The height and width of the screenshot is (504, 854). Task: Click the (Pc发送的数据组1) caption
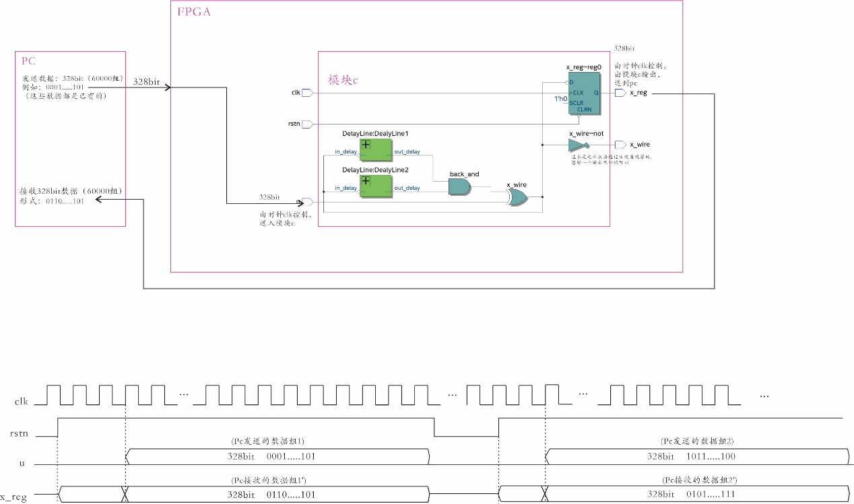coord(267,441)
